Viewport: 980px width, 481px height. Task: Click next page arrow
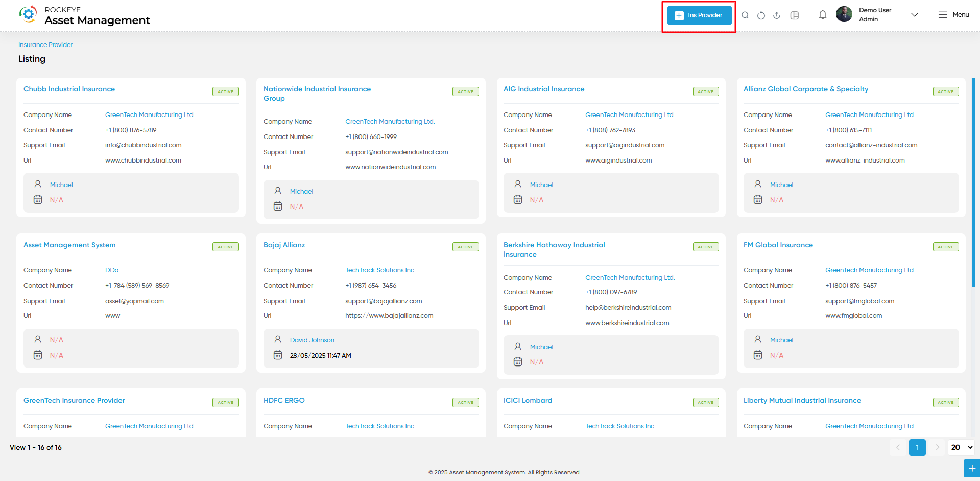937,447
